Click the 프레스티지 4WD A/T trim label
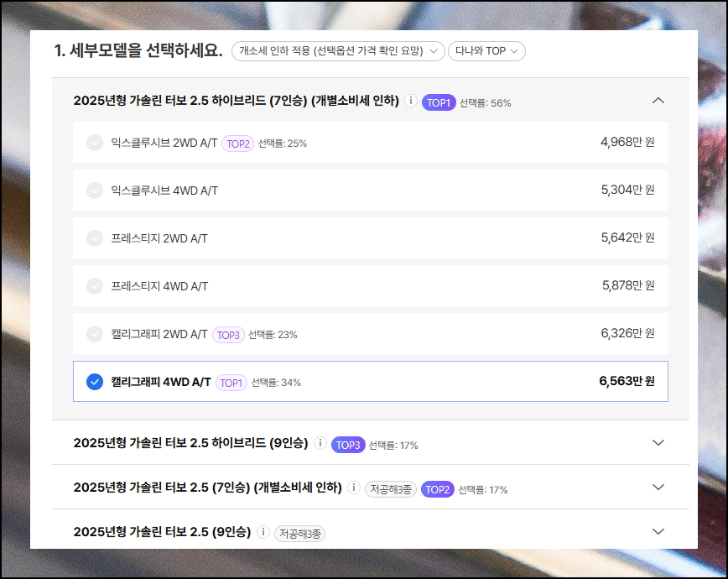The image size is (728, 579). click(x=159, y=287)
